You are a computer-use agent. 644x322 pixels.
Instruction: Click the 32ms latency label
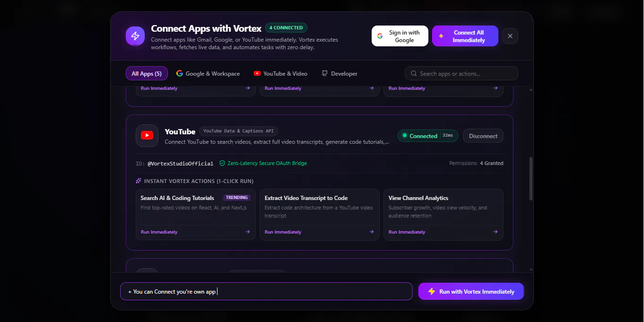(448, 136)
